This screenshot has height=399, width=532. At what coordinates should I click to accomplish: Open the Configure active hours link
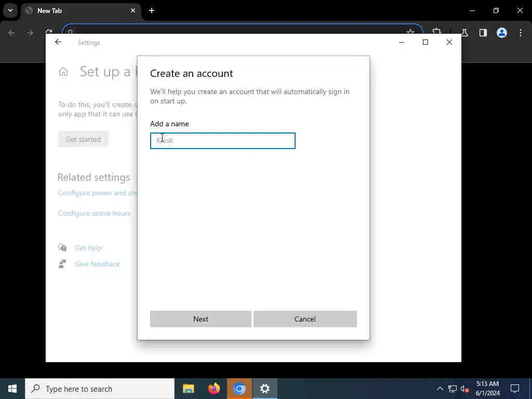[95, 213]
